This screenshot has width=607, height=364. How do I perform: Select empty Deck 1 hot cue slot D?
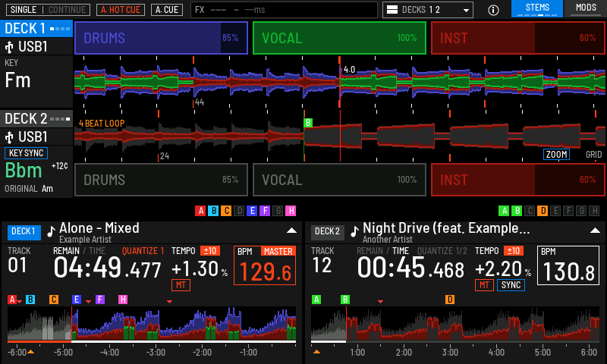(239, 211)
